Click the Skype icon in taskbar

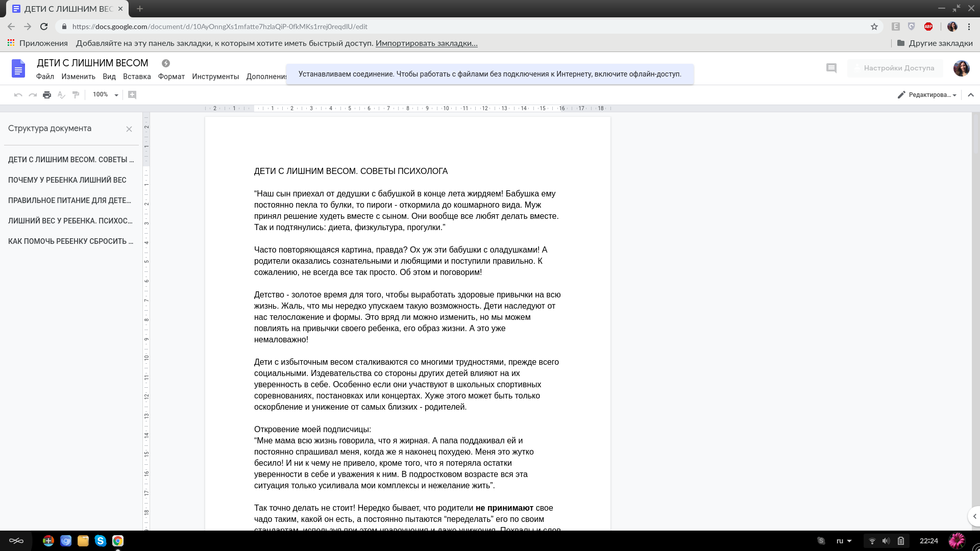click(x=101, y=541)
